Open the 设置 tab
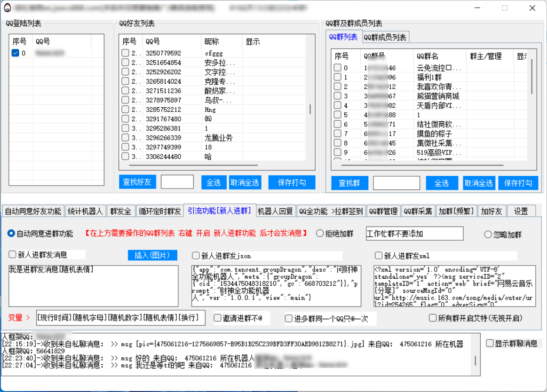Viewport: 547px width, 392px height. tap(521, 212)
